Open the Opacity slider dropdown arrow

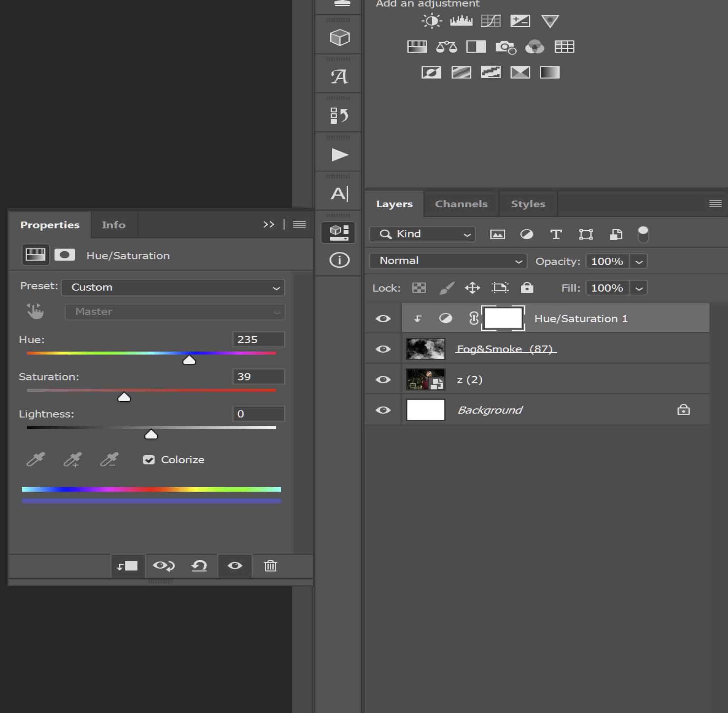click(x=639, y=261)
